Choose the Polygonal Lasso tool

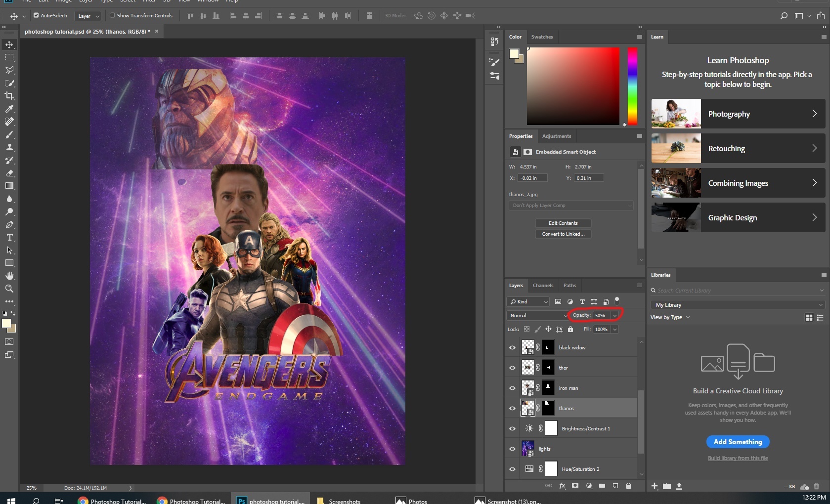pos(9,70)
